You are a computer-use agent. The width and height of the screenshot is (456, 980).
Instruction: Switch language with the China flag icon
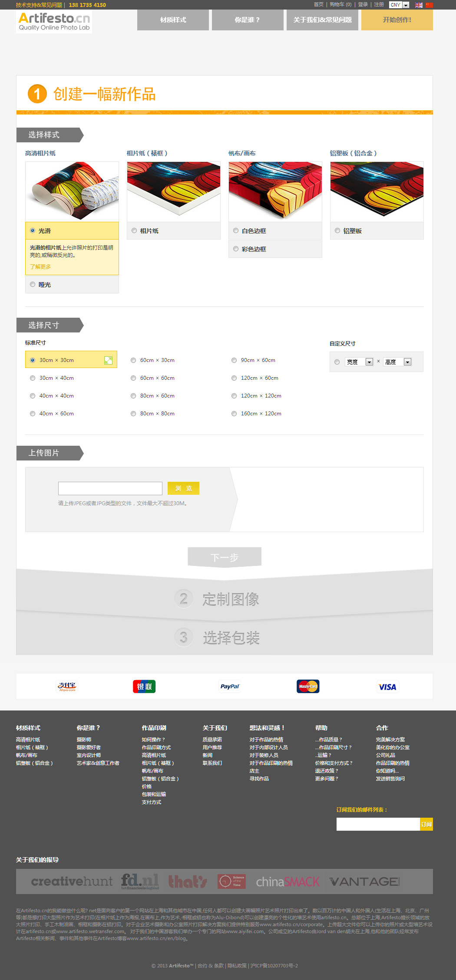coord(429,5)
